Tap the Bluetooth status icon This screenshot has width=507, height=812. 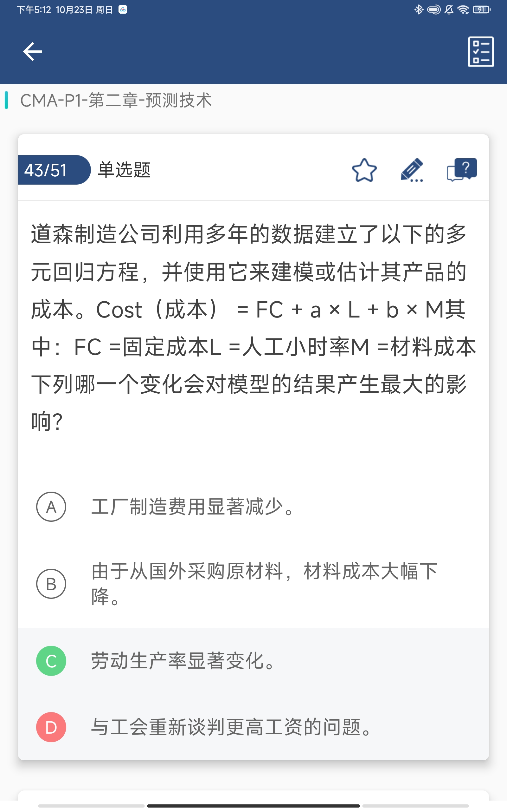pyautogui.click(x=419, y=10)
